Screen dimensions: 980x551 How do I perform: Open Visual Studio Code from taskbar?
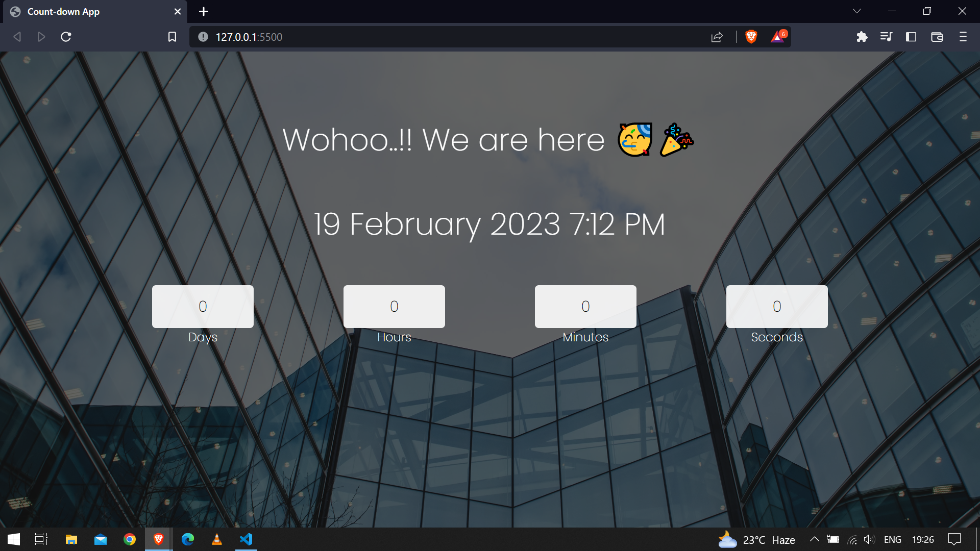pyautogui.click(x=246, y=539)
